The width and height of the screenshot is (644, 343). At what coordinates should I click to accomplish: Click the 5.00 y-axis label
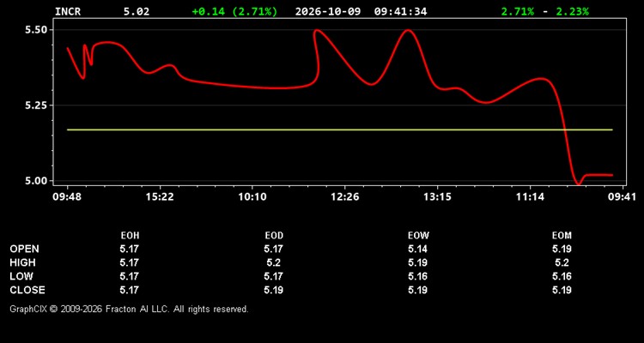click(35, 181)
